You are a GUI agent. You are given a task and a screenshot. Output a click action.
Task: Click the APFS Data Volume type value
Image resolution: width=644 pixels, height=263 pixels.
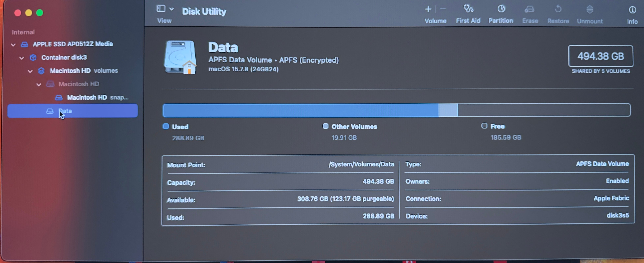pyautogui.click(x=602, y=164)
